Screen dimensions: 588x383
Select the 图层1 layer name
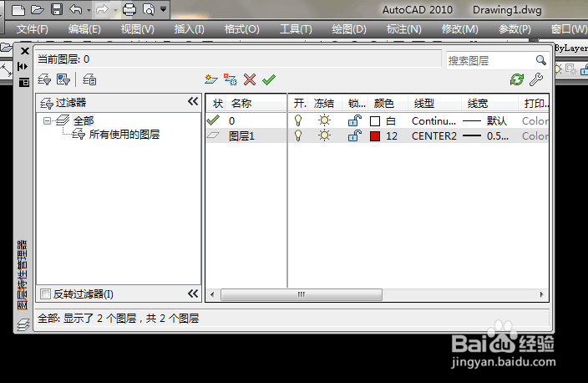pyautogui.click(x=242, y=136)
